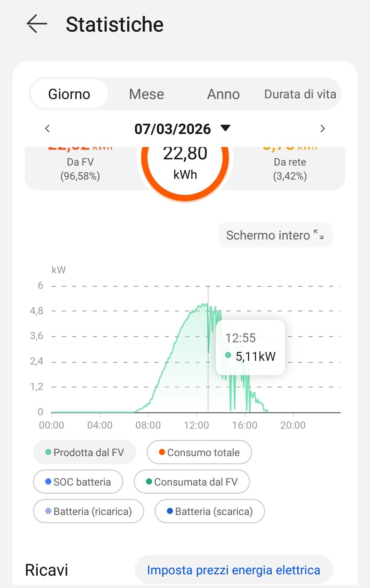Open the date picker dropdown triangle
This screenshot has height=588, width=370.
click(225, 128)
